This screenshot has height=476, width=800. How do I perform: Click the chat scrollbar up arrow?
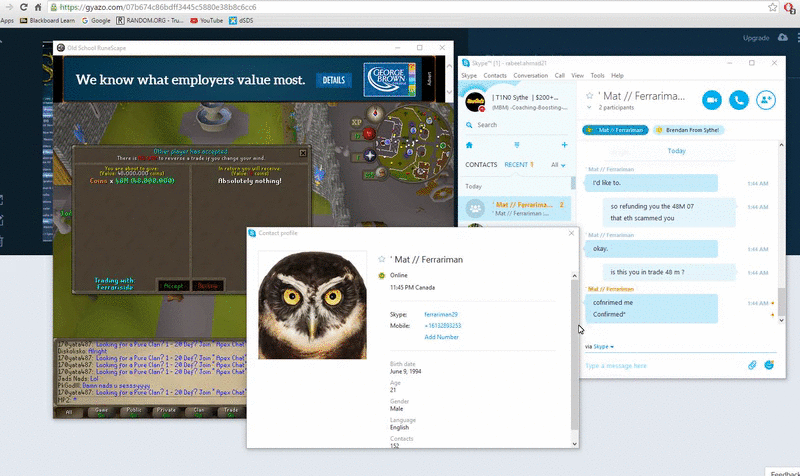click(781, 145)
